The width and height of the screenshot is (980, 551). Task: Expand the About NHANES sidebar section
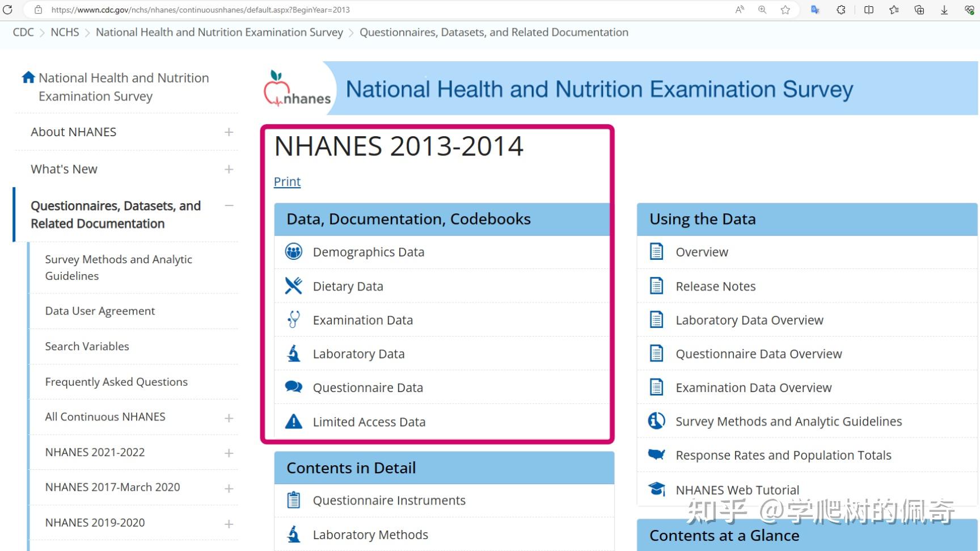229,132
